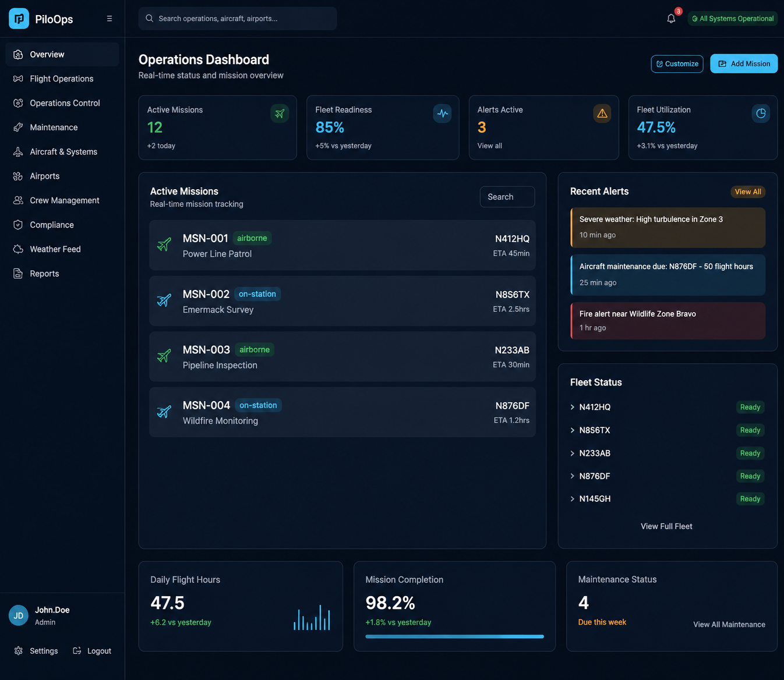This screenshot has height=680, width=784.
Task: Click the Active Missions plane icon
Action: coord(280,114)
